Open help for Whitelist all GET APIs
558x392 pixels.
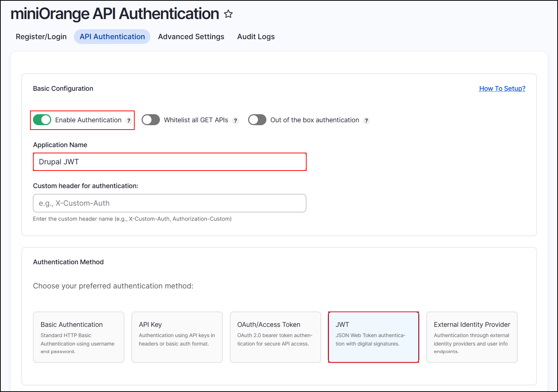[x=235, y=120]
